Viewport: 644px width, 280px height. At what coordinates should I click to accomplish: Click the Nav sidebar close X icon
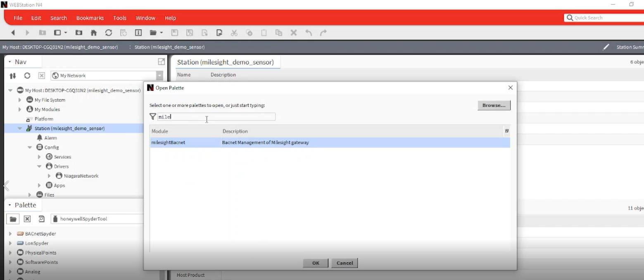click(x=42, y=76)
